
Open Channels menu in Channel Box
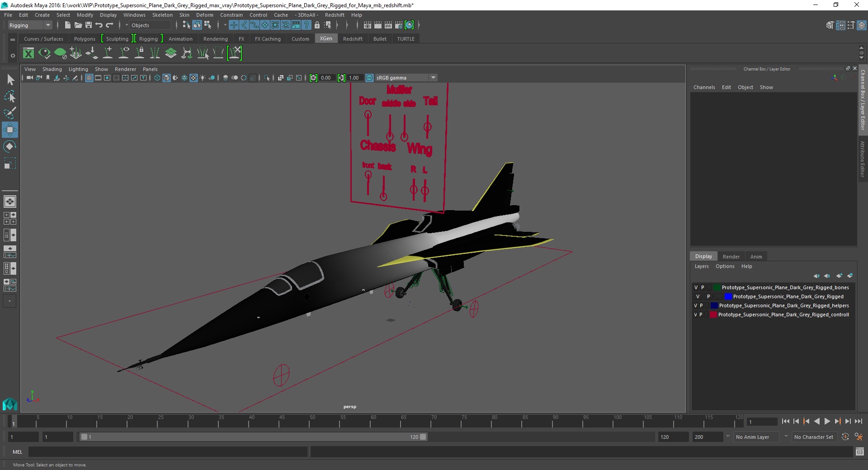[704, 87]
